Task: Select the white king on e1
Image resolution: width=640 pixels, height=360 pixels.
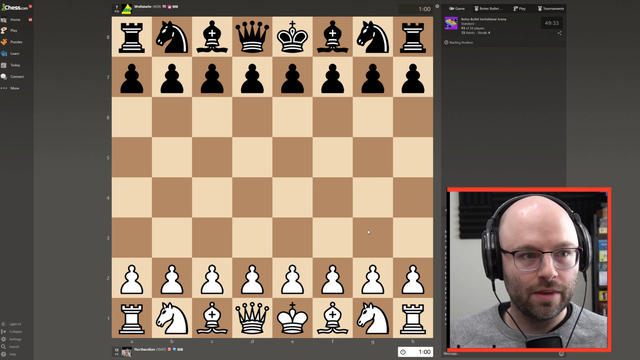Action: [x=292, y=318]
